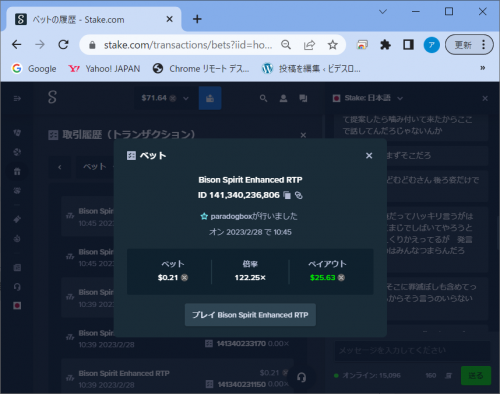Open the wallet button next to balance
Screen dimensions: 500x394
click(210, 98)
